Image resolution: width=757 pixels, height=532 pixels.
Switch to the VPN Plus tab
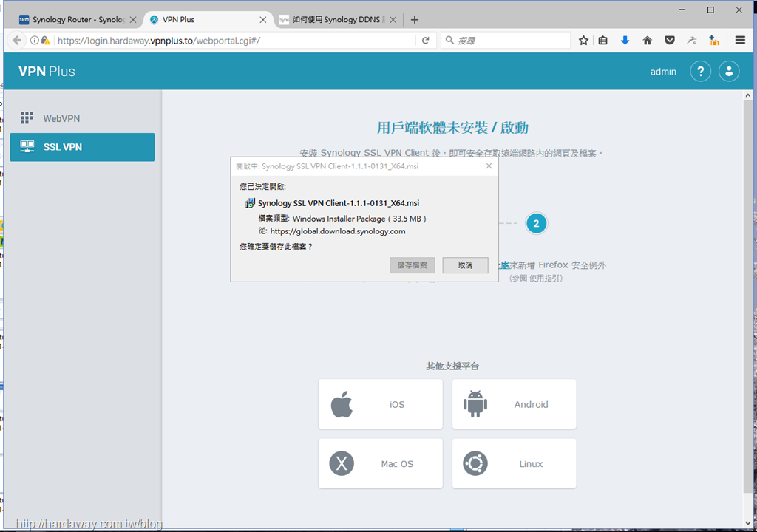click(x=208, y=20)
